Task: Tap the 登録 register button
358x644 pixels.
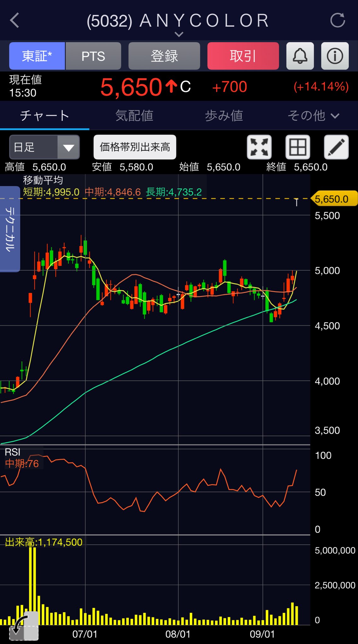Action: pyautogui.click(x=164, y=56)
